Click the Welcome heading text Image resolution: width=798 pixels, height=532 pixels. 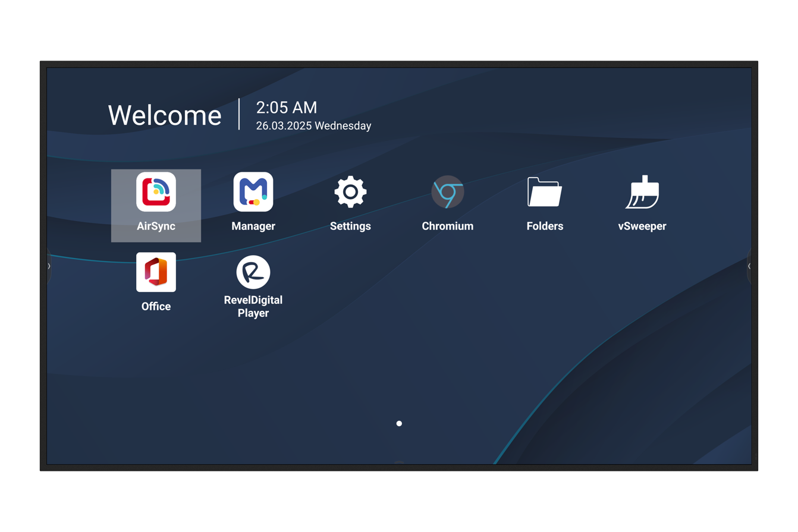165,115
